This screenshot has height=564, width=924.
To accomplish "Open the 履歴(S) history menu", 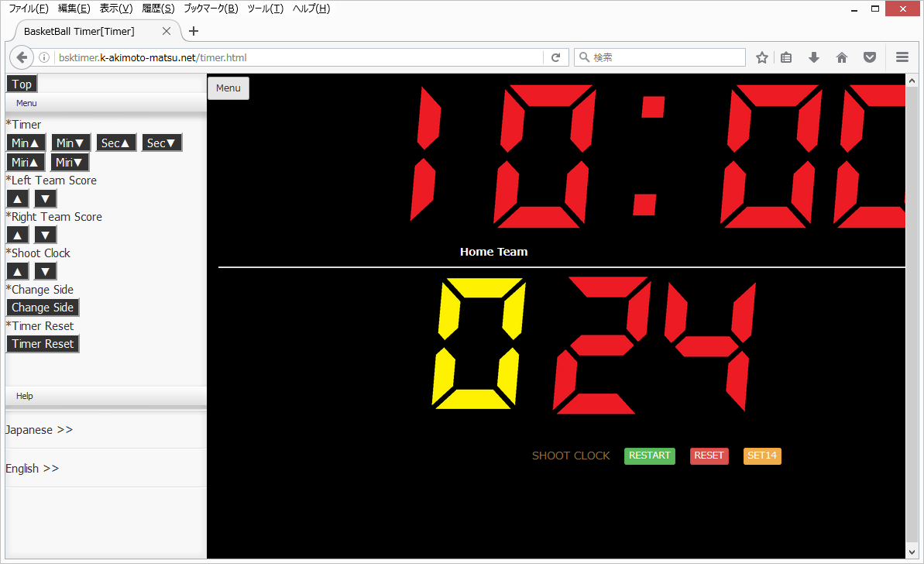I will click(x=158, y=9).
